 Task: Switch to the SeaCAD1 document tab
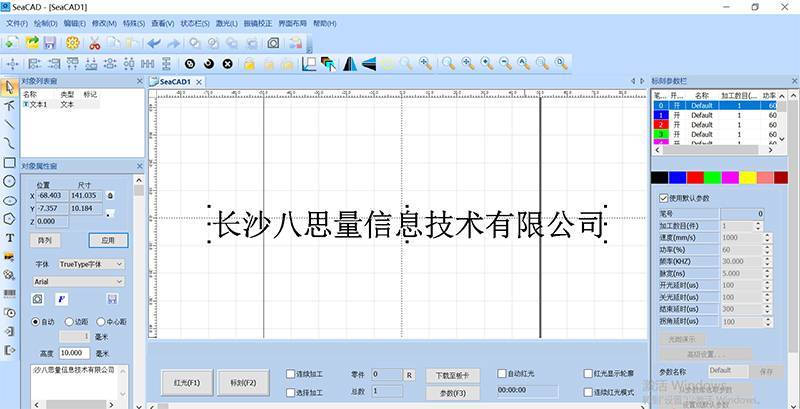(x=175, y=82)
